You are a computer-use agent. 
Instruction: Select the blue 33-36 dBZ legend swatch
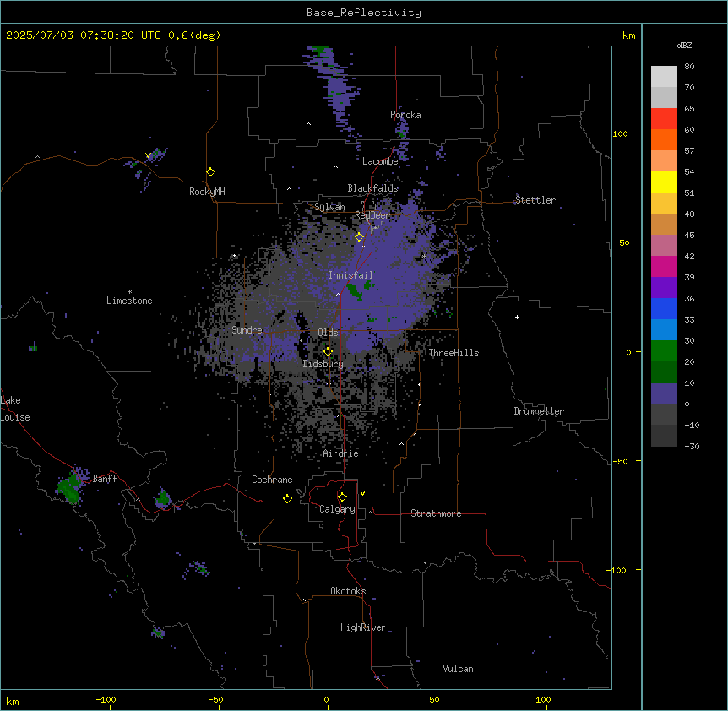(x=664, y=308)
